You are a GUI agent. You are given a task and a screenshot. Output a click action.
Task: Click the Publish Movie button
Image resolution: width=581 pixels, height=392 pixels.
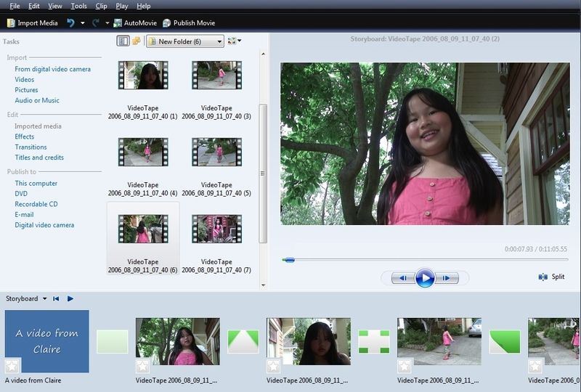pyautogui.click(x=189, y=23)
